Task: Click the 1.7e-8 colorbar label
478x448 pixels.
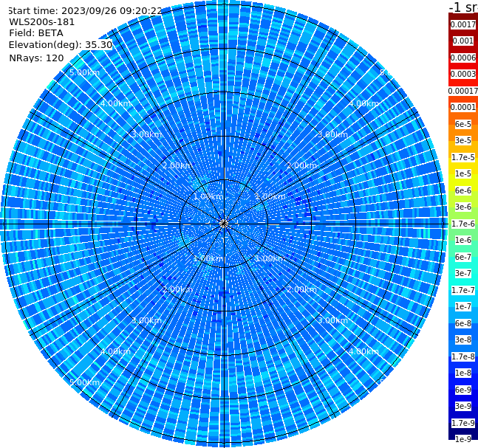Action: pyautogui.click(x=463, y=356)
